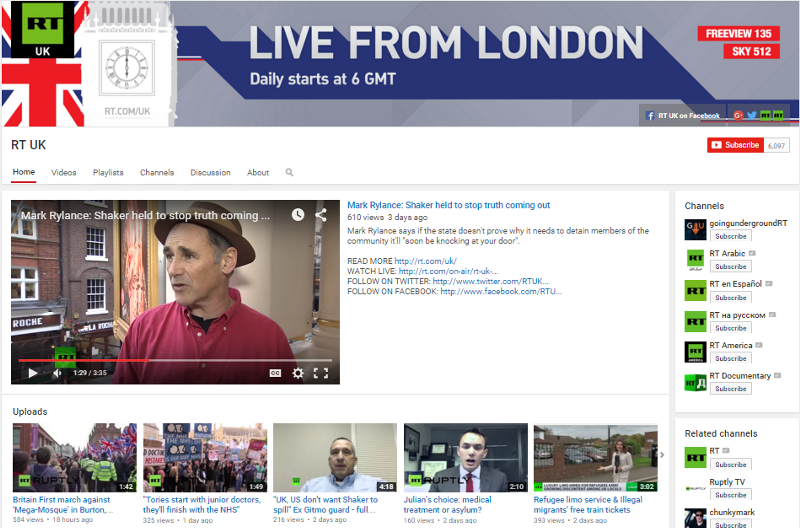
Task: Open the WATCH LIVE rt.com/on-air link
Action: tap(448, 271)
